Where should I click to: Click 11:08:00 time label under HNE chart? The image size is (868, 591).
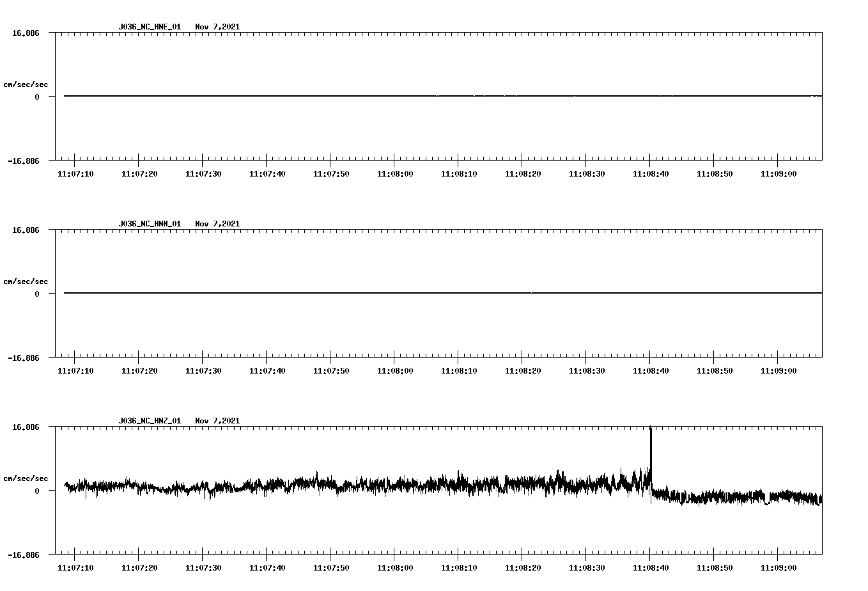(395, 174)
